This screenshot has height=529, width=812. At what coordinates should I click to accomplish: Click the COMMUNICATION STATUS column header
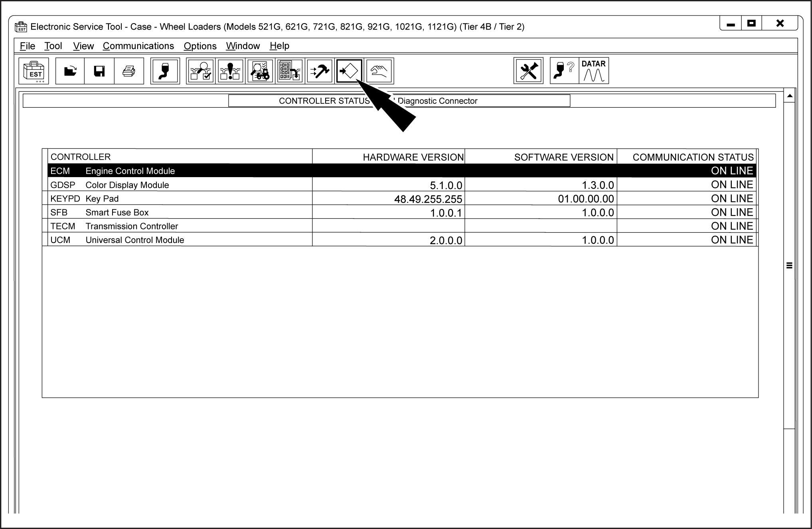(x=687, y=157)
